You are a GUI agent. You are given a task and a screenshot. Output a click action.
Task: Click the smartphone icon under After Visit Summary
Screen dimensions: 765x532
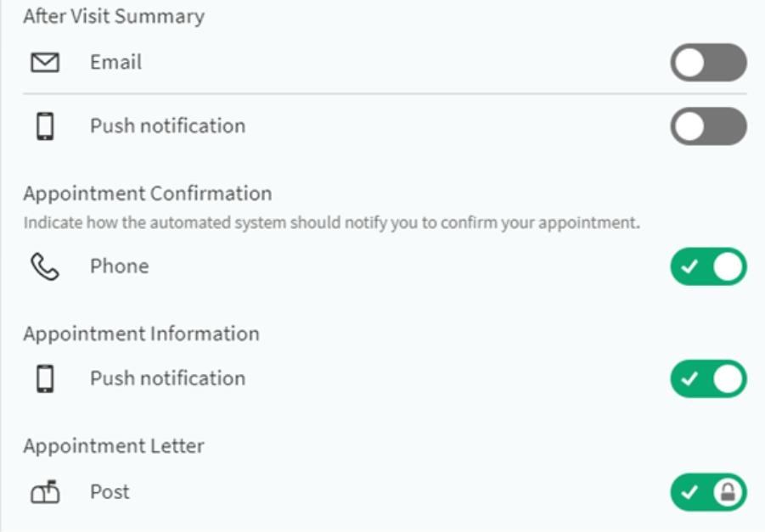(45, 126)
